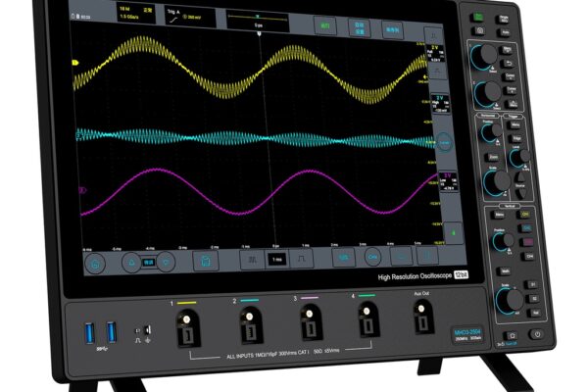Tap the two-line cyan button in top bar
Image resolution: width=588 pixels, height=392 pixels.
tap(359, 27)
